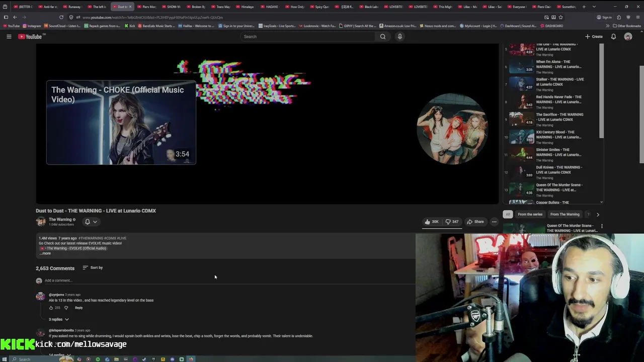The width and height of the screenshot is (644, 362).
Task: Open the Kick bookmark
Action: tap(130, 26)
